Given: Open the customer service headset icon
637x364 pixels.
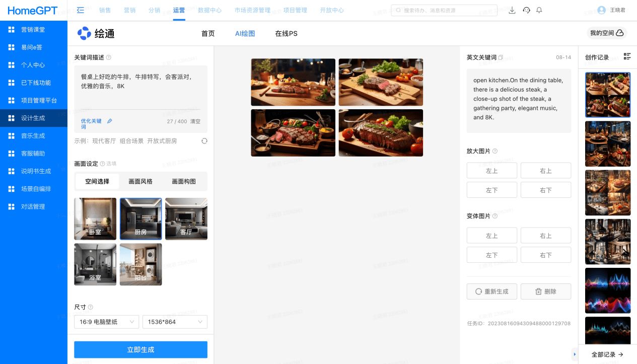Looking at the screenshot, I should click(526, 10).
